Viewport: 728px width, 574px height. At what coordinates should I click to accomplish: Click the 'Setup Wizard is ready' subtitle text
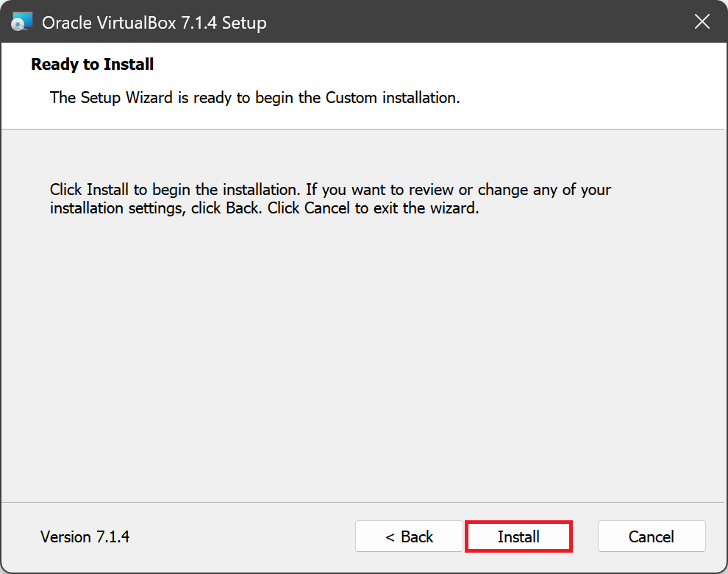[255, 98]
